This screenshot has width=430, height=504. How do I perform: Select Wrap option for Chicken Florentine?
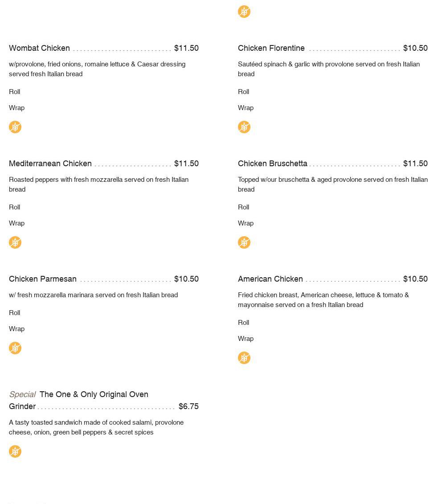(x=246, y=108)
